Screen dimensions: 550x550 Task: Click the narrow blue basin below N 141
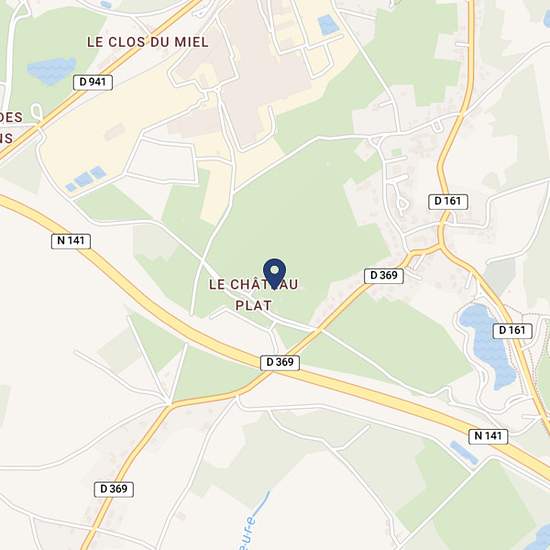(463, 453)
